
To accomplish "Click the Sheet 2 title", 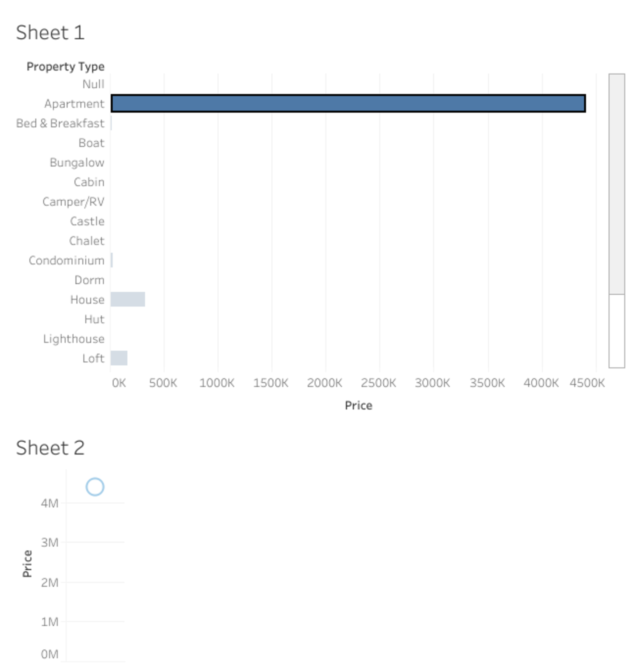I will pyautogui.click(x=50, y=448).
